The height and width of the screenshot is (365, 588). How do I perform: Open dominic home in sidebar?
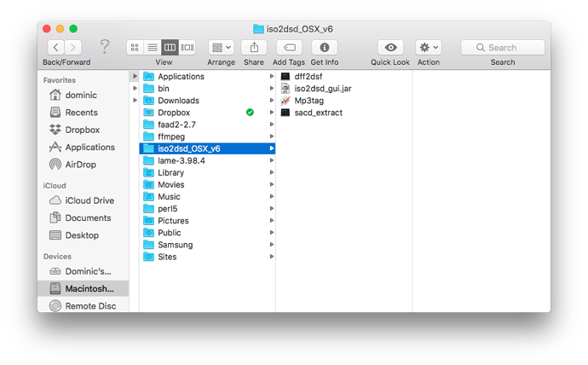click(x=83, y=96)
